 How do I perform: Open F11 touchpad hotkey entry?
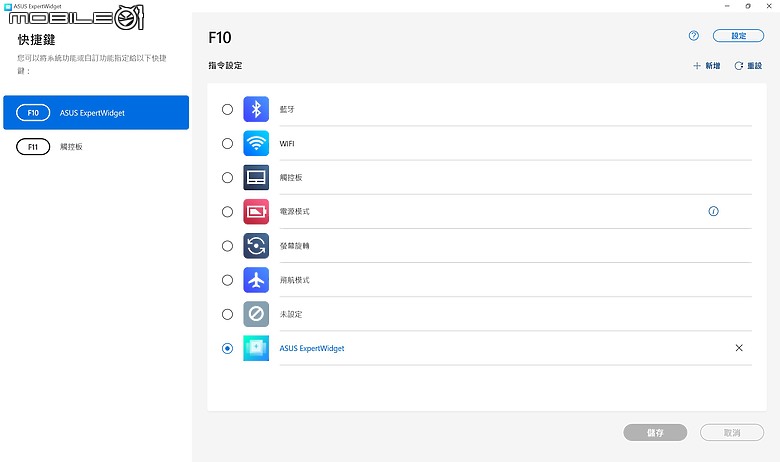96,147
